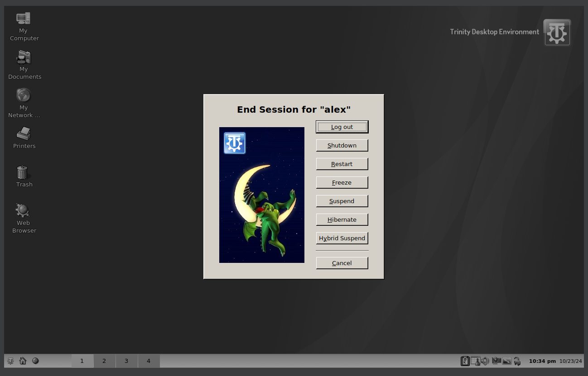The width and height of the screenshot is (588, 376).
Task: Switch to virtual desktop 4
Action: point(149,361)
